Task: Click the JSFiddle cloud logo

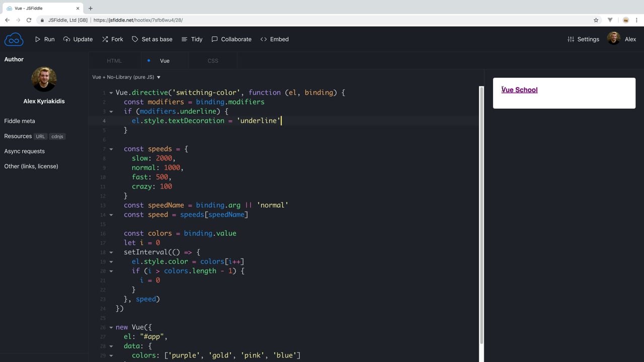Action: coord(14,39)
